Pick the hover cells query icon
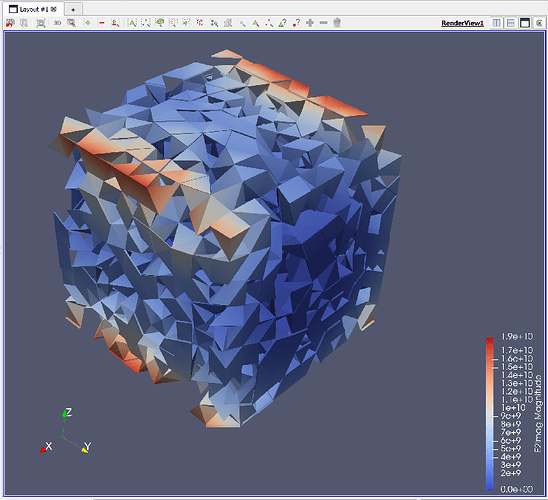The width and height of the screenshot is (548, 500). tap(282, 23)
